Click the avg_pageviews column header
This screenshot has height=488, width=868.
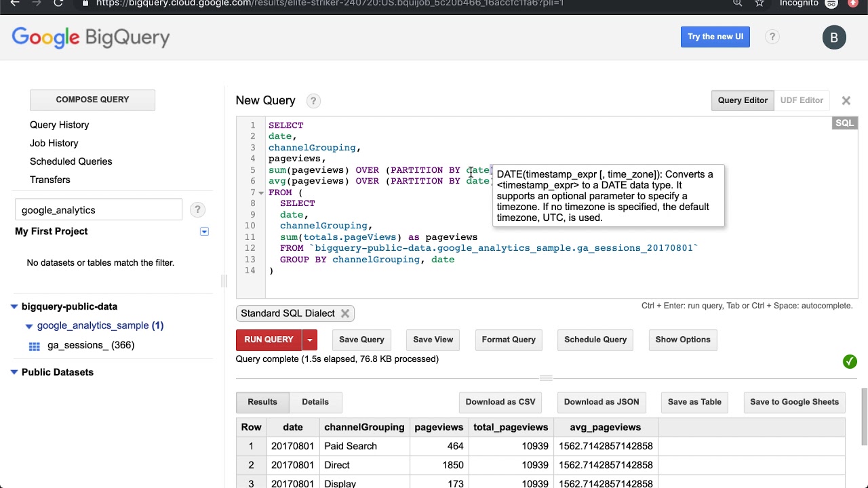pos(606,428)
